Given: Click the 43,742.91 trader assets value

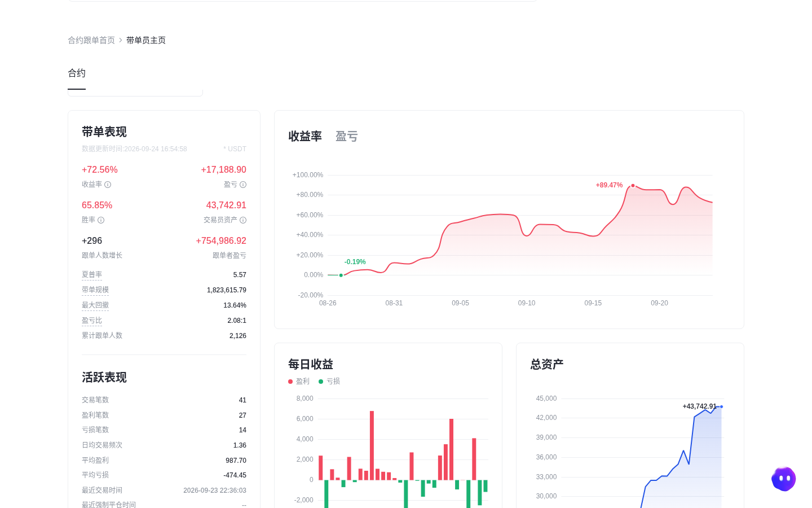Looking at the screenshot, I should point(226,205).
